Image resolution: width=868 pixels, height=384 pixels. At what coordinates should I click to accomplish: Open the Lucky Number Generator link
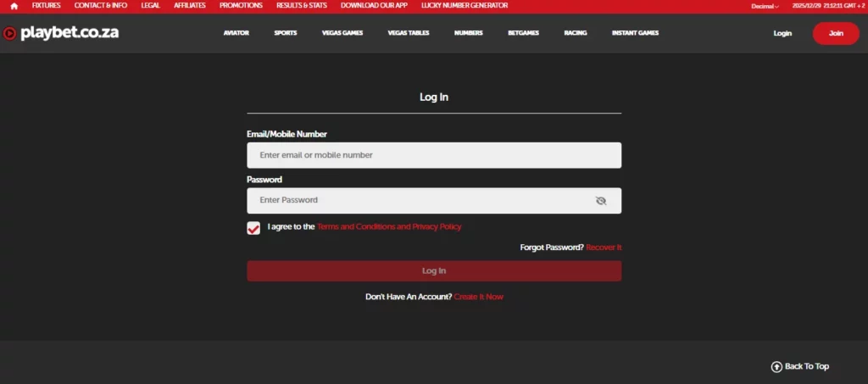tap(465, 6)
